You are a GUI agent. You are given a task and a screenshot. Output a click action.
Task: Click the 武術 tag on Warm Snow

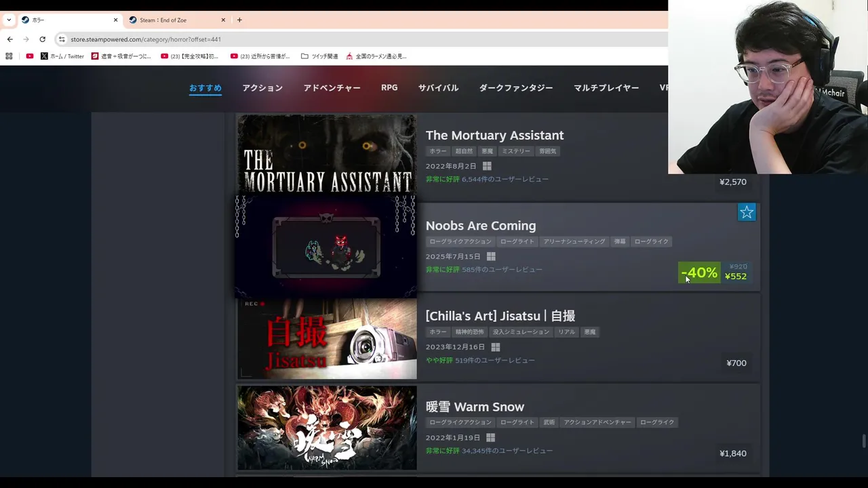[549, 422]
